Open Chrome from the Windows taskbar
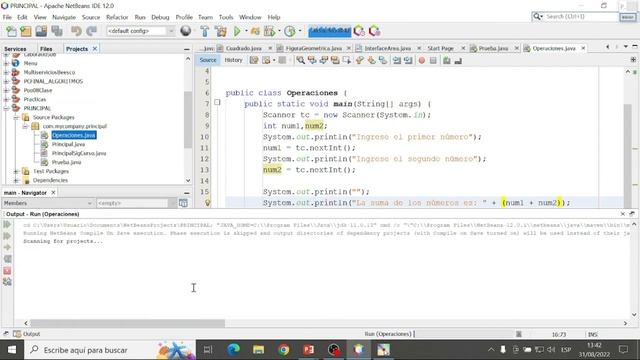The height and width of the screenshot is (360, 640). 284,350
